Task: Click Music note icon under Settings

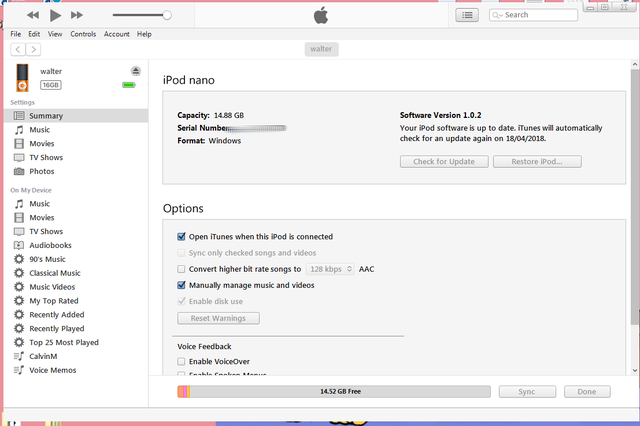Action: (x=19, y=130)
